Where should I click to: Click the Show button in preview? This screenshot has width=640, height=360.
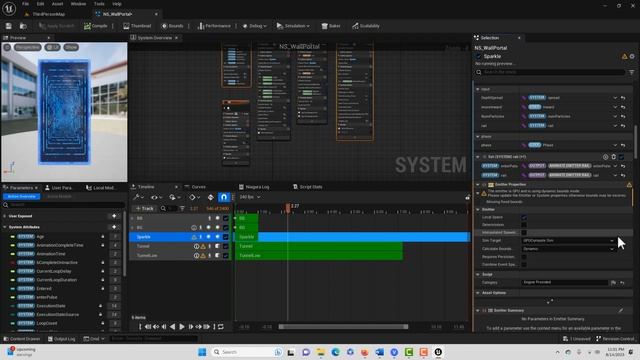(x=71, y=47)
